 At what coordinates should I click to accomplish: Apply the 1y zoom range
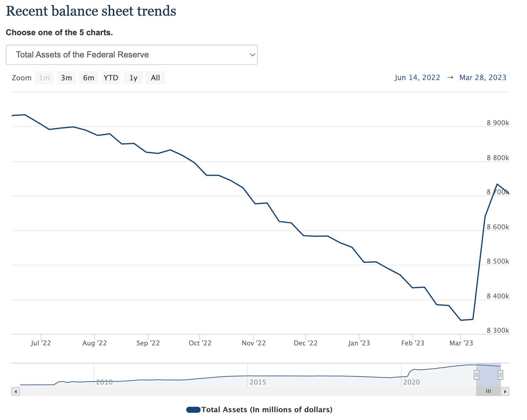coord(133,77)
